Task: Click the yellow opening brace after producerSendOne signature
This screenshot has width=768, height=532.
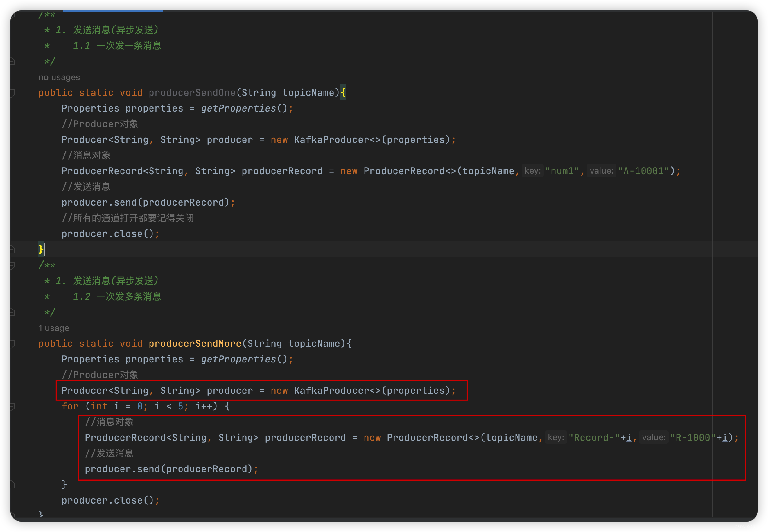Action: [343, 93]
